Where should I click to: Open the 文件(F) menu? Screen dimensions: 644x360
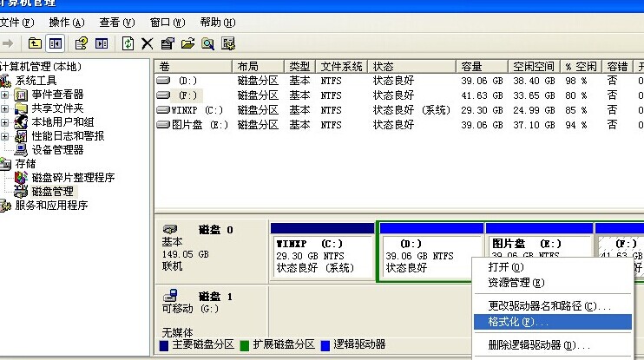[x=16, y=23]
